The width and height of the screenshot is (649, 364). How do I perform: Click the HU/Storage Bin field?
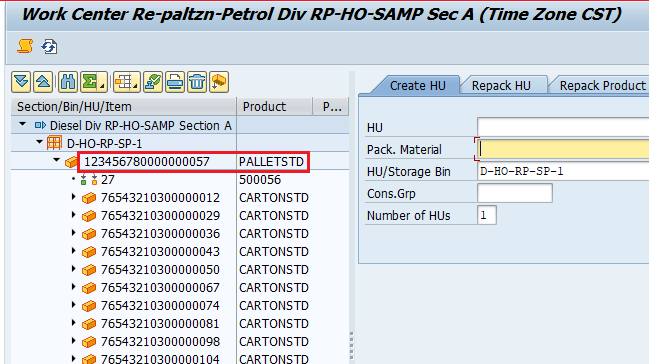(x=563, y=171)
